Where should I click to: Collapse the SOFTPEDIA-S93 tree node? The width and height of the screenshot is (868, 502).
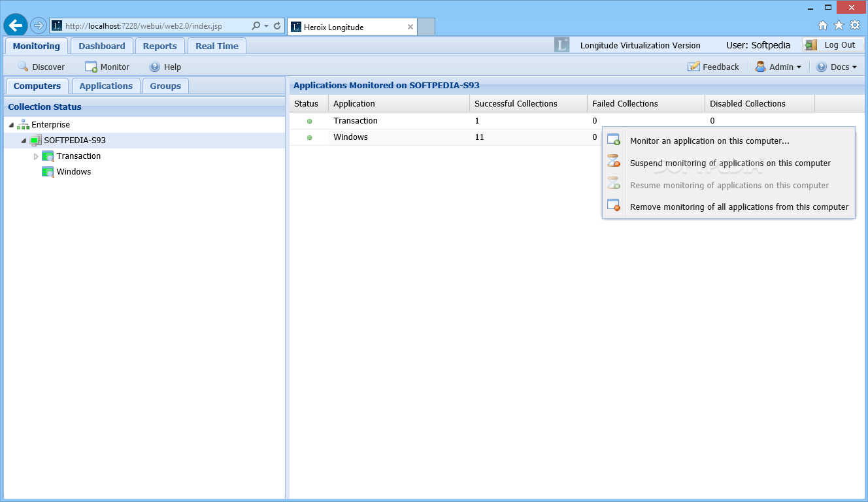(x=24, y=141)
